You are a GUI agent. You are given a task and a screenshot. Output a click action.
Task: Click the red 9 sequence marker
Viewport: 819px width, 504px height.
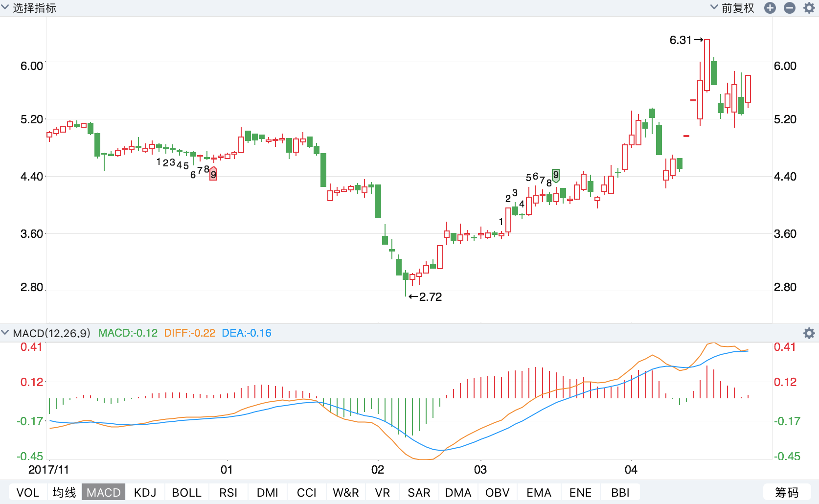(213, 174)
